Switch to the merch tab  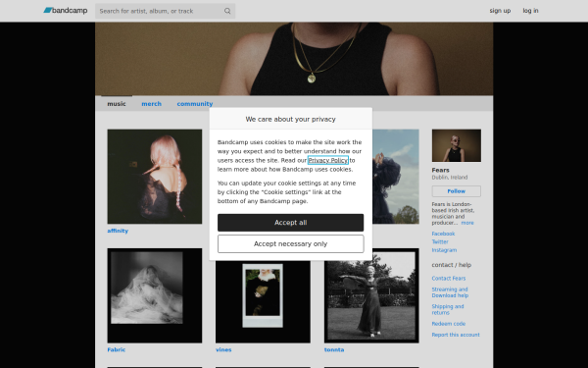(152, 104)
